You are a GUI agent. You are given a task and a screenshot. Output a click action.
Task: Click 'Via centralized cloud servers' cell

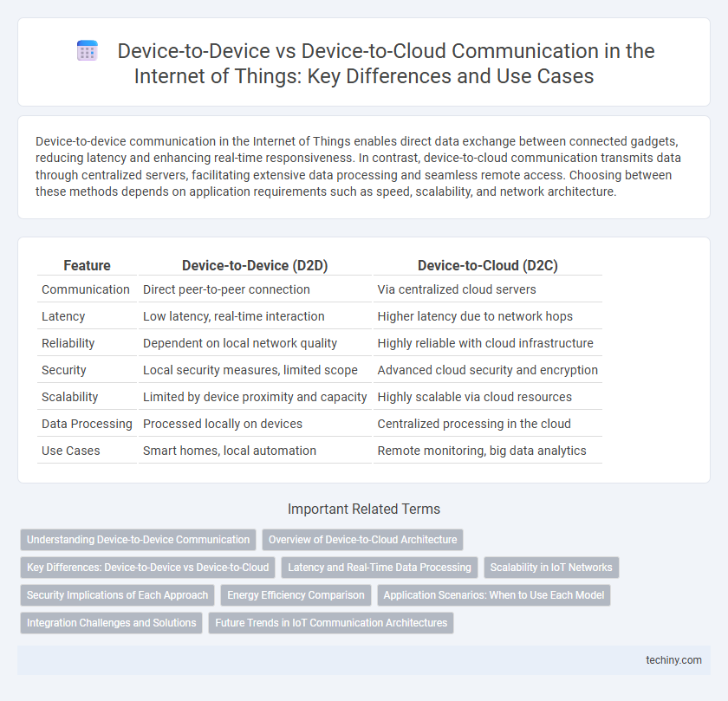487,289
